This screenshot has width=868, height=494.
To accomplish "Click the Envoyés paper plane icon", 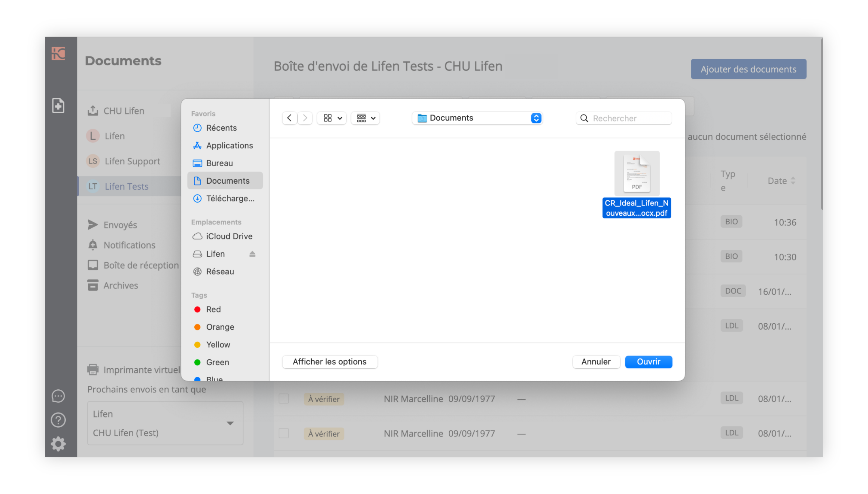I will (x=93, y=225).
